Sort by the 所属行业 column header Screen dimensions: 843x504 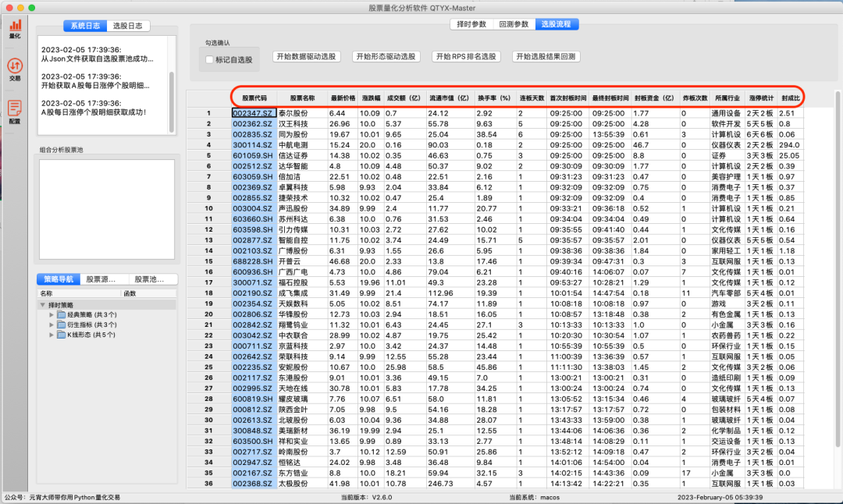coord(727,98)
